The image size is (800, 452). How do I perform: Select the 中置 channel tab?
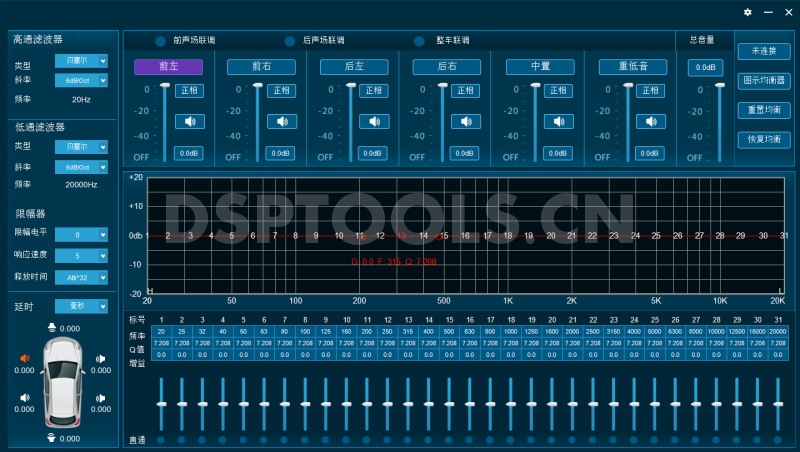540,66
